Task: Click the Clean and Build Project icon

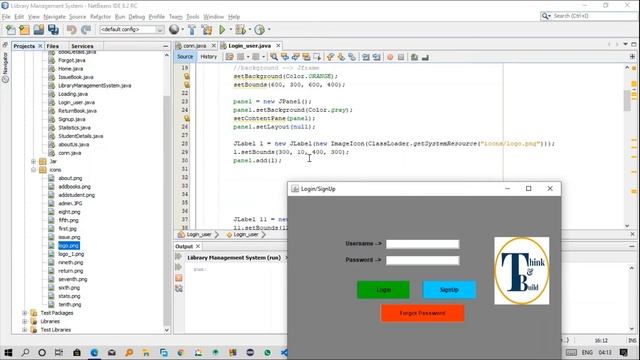Action: 207,29
